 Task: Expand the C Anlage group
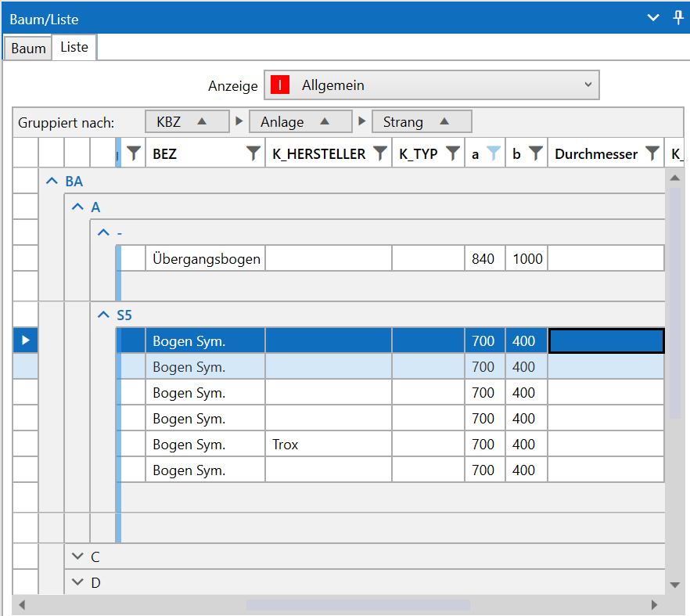pos(78,556)
